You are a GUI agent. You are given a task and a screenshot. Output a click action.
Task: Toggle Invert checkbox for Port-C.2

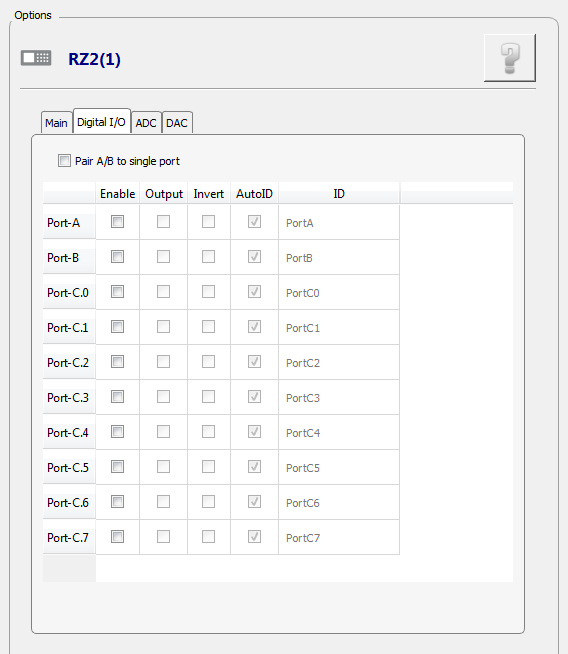point(209,362)
